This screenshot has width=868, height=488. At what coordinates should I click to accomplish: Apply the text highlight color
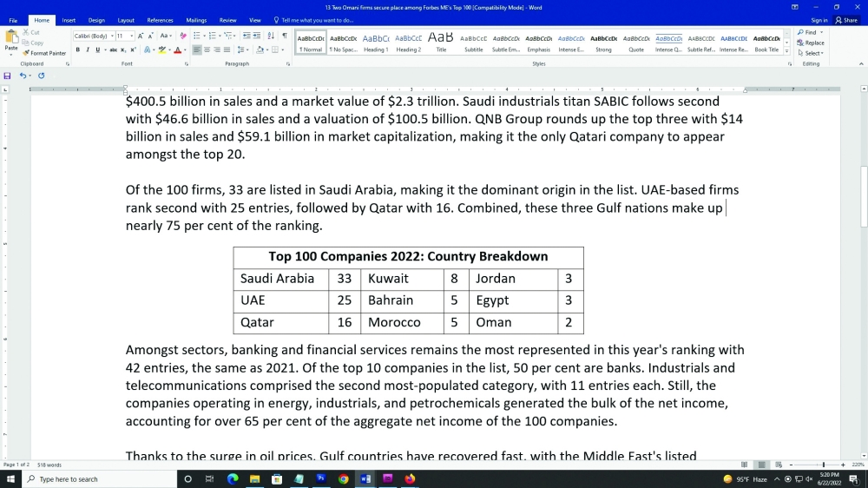pos(161,49)
